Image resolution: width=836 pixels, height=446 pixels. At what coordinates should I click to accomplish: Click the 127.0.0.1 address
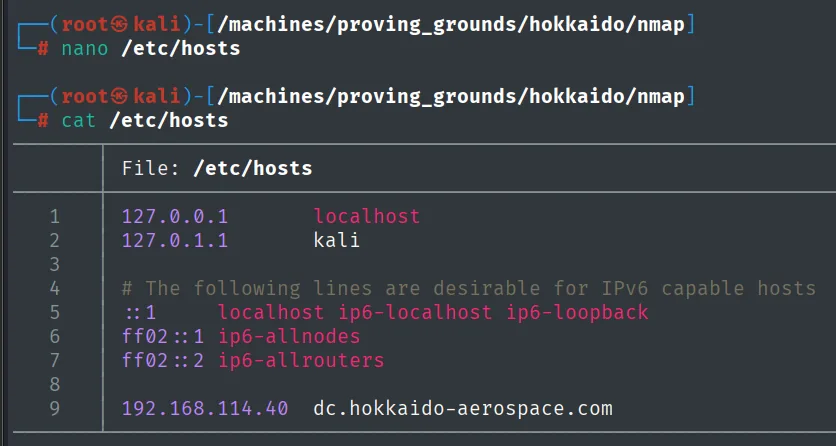click(175, 216)
